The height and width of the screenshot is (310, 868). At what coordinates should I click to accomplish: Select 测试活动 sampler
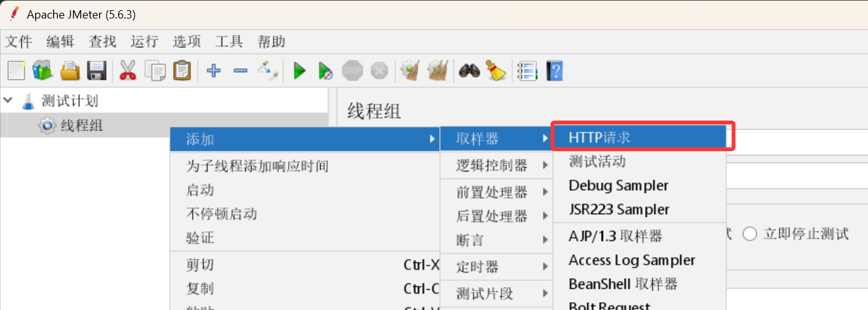[x=640, y=161]
